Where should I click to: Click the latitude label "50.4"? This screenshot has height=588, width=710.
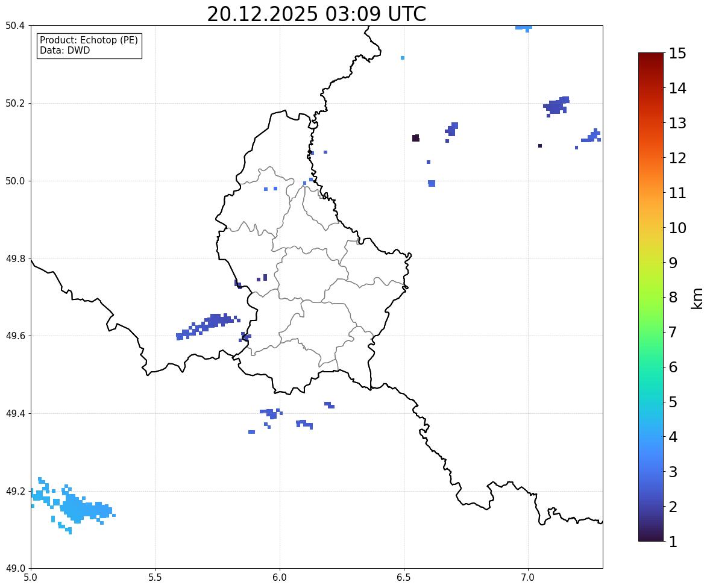point(15,26)
